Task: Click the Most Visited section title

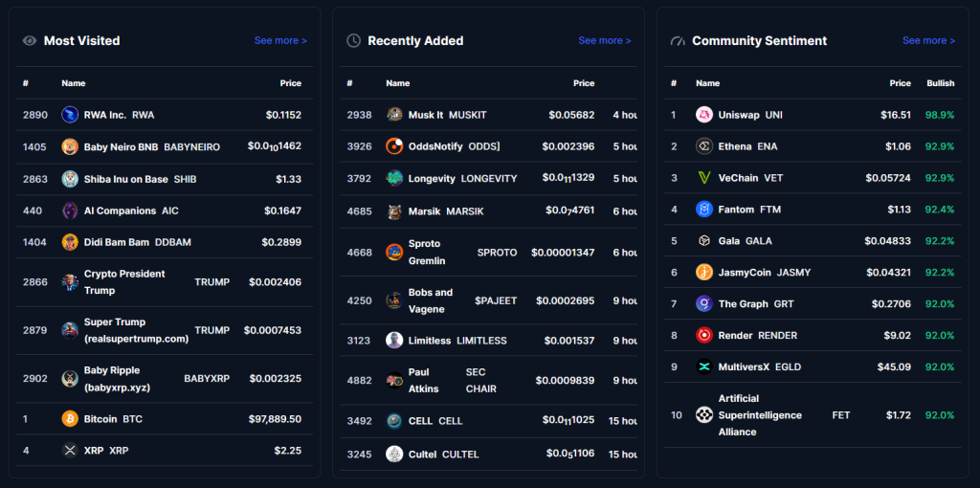Action: tap(82, 40)
